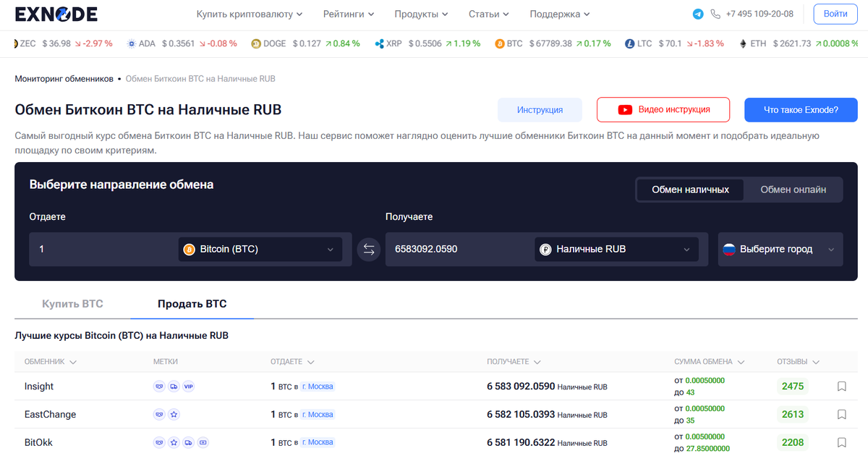868x456 pixels.
Task: Click the delivery truck badge on Insight row
Action: pyautogui.click(x=174, y=387)
